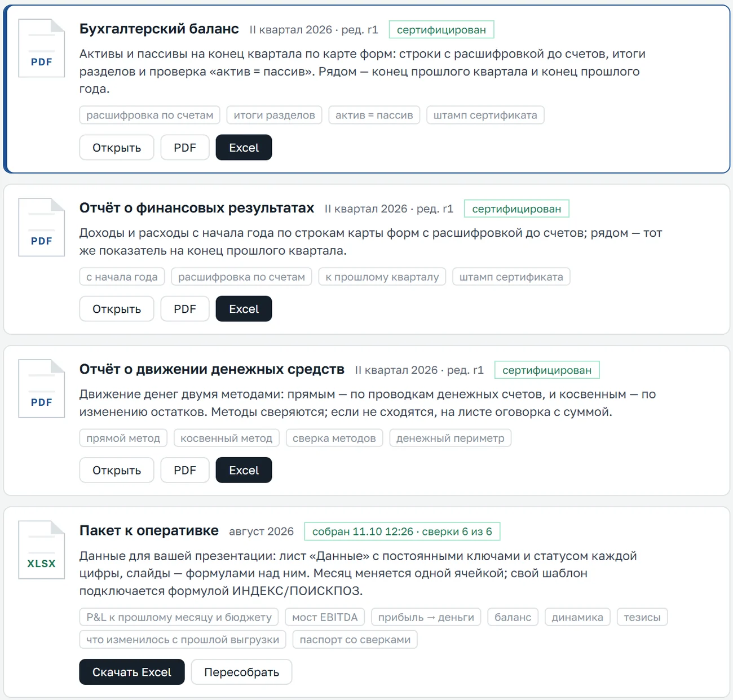Click the «что изменилось с прошлой выгрузки» tag
This screenshot has width=733, height=700.
(183, 640)
